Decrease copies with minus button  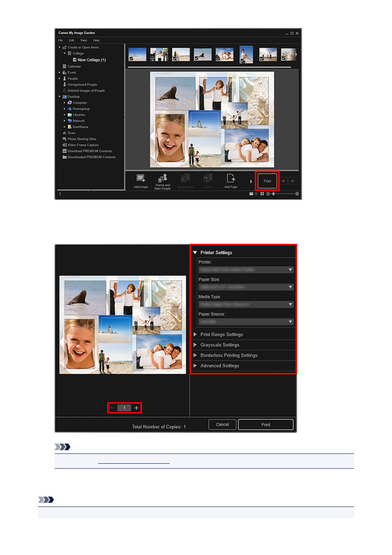pyautogui.click(x=112, y=408)
